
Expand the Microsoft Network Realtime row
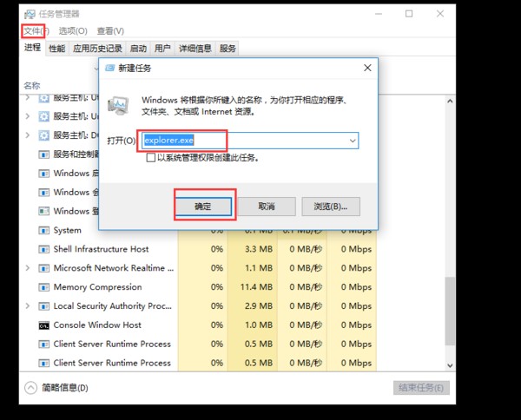(28, 268)
